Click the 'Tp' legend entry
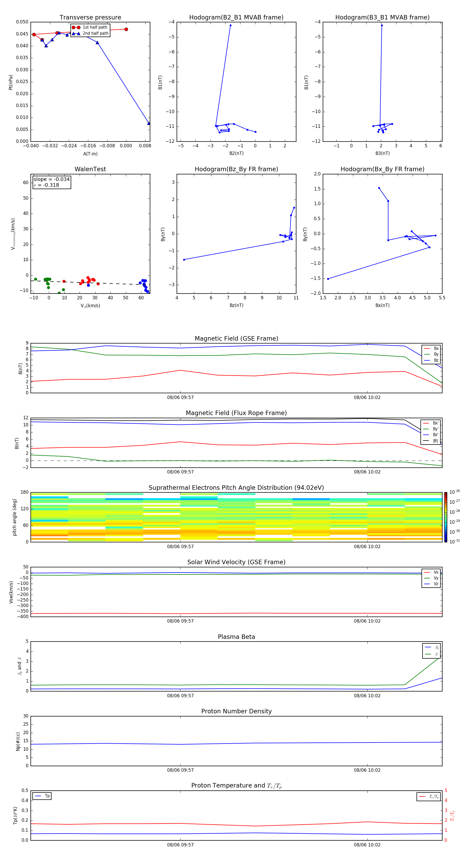Viewport: 473px width, 868px height. tap(42, 796)
